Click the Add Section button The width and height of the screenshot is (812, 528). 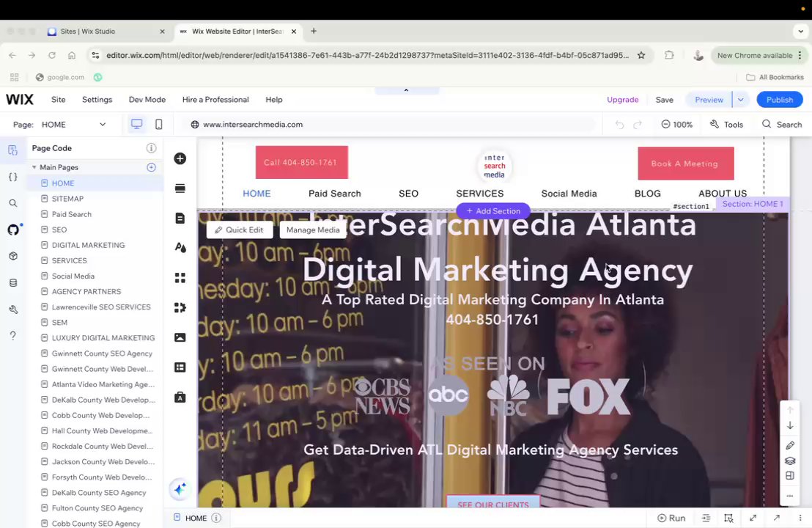[493, 211]
